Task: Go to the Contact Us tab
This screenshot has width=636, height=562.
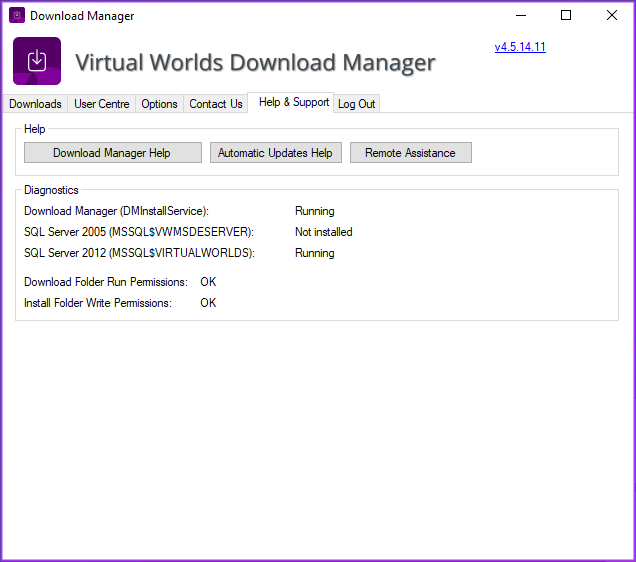Action: pyautogui.click(x=216, y=104)
